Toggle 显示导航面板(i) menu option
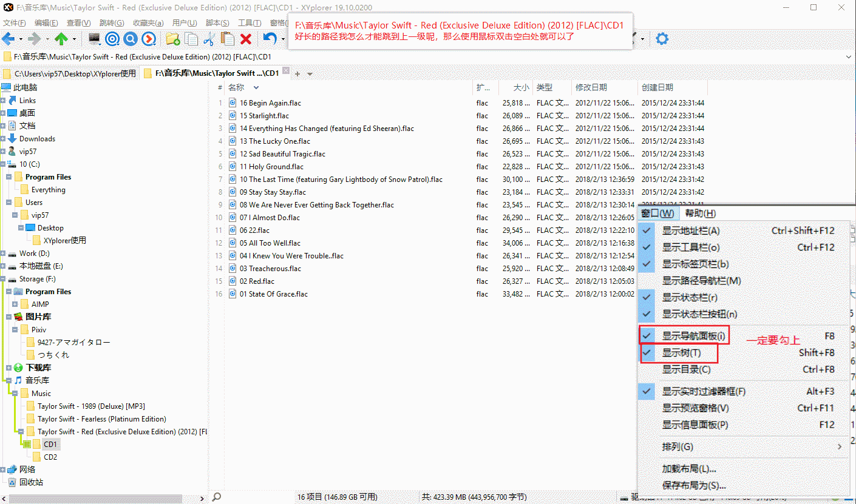 tap(693, 336)
